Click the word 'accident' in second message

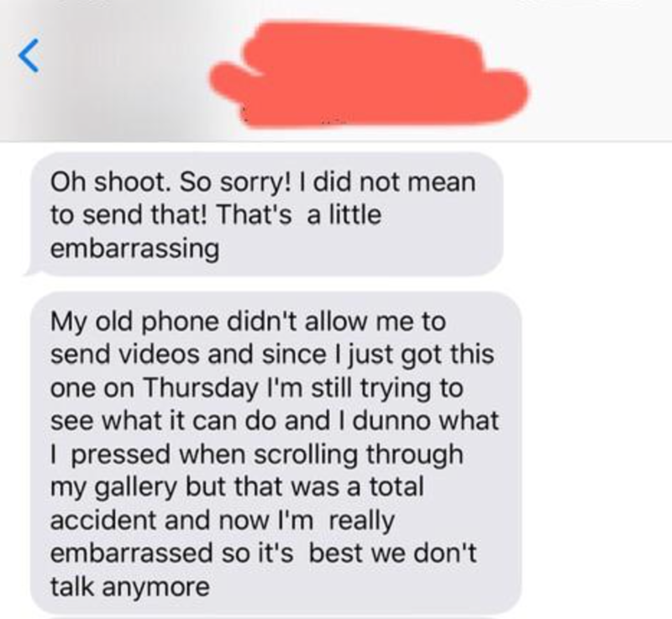point(103,520)
